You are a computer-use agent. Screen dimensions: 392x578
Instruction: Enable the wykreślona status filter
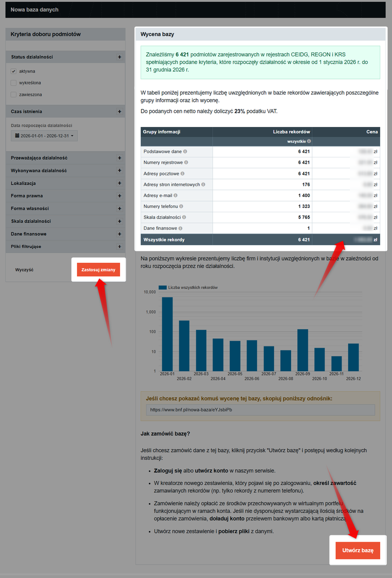click(x=13, y=83)
